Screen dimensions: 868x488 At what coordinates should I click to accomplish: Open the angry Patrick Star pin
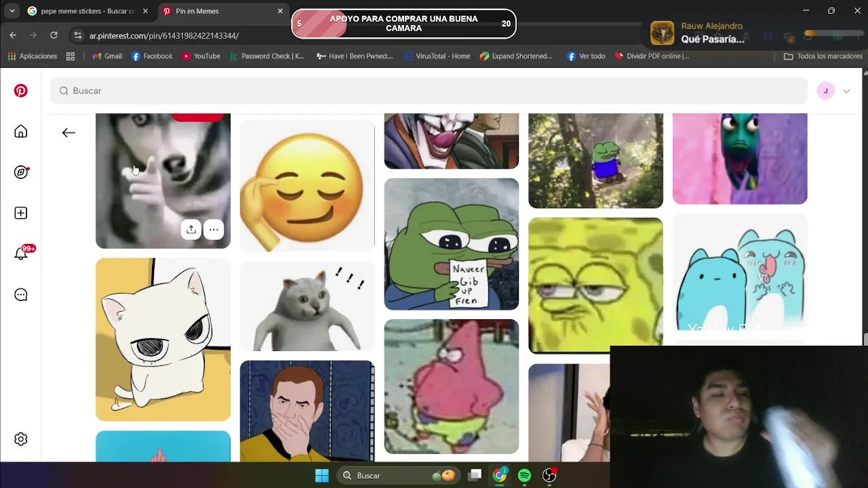pyautogui.click(x=452, y=386)
